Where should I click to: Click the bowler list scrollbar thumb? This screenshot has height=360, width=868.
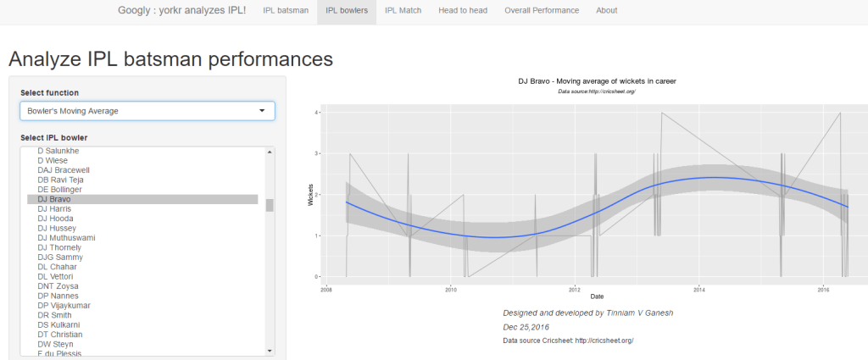point(270,205)
